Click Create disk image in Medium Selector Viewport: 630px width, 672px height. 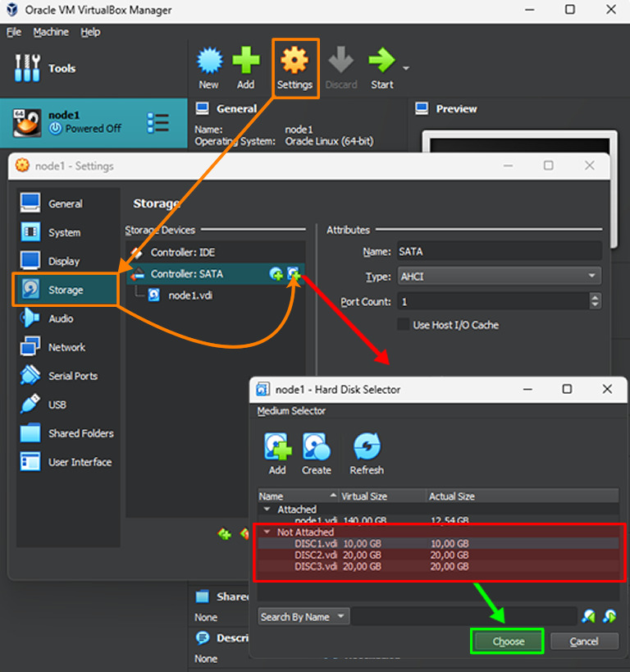[317, 454]
